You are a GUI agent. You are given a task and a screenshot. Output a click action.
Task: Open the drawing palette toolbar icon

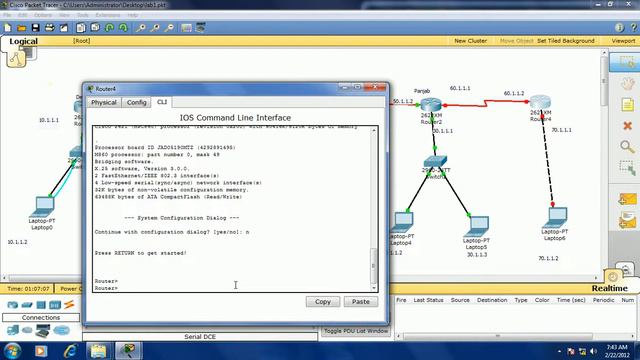187,28
